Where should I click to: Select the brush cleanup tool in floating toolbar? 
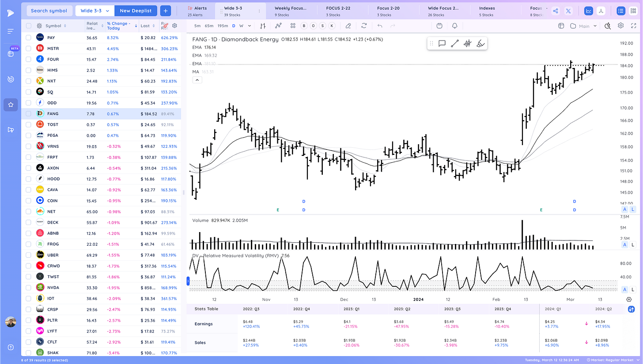[x=481, y=43]
